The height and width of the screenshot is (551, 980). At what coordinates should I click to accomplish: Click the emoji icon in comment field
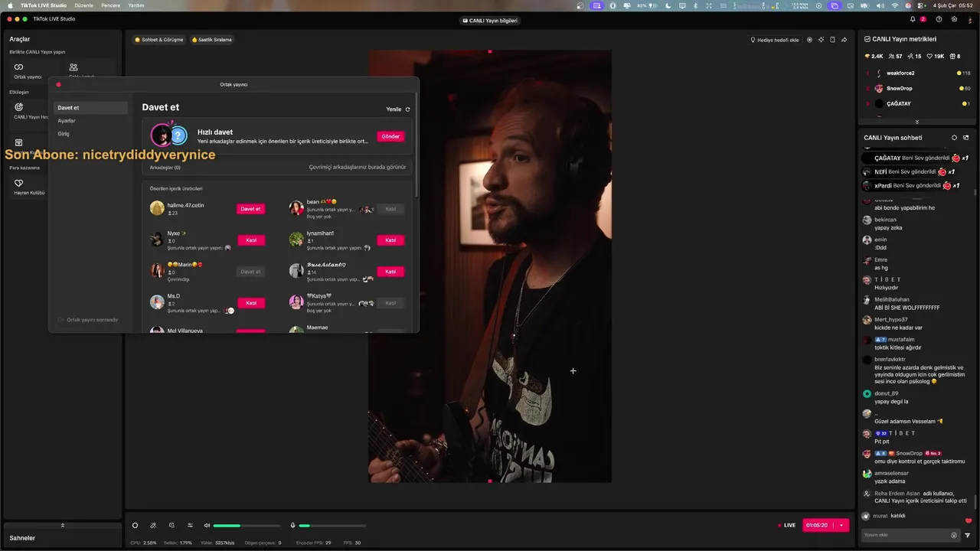click(x=954, y=535)
